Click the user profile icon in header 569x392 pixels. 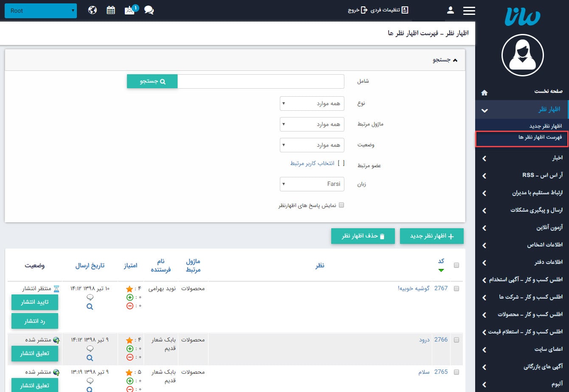pyautogui.click(x=451, y=10)
